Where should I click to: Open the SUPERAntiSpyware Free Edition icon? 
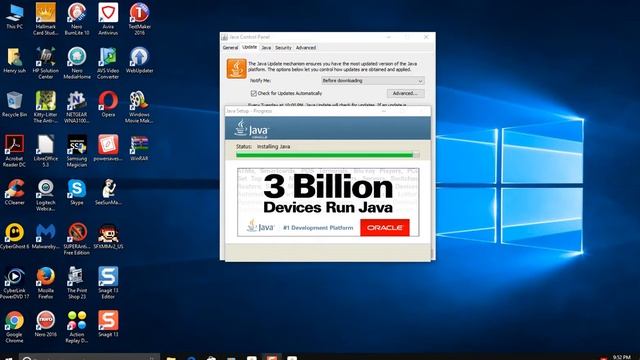(x=77, y=239)
